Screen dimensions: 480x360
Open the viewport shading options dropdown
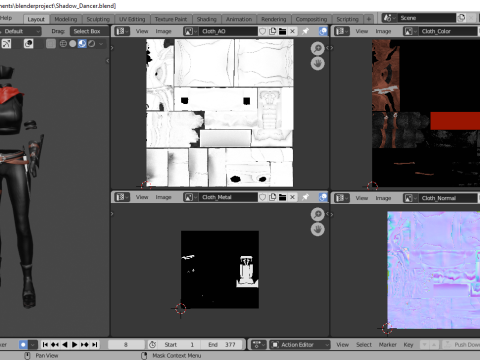point(101,44)
